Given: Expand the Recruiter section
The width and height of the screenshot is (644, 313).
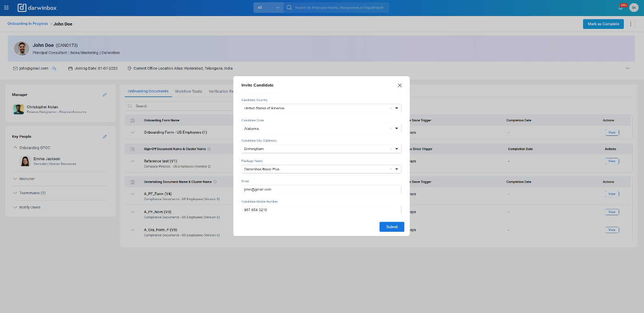Looking at the screenshot, I should coord(15,179).
